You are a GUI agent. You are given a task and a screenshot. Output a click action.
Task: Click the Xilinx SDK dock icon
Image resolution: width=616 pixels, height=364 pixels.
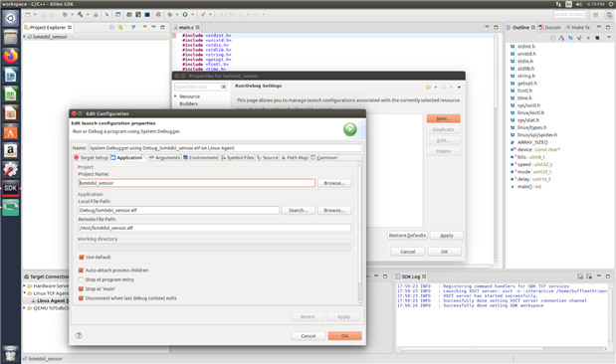click(x=11, y=188)
